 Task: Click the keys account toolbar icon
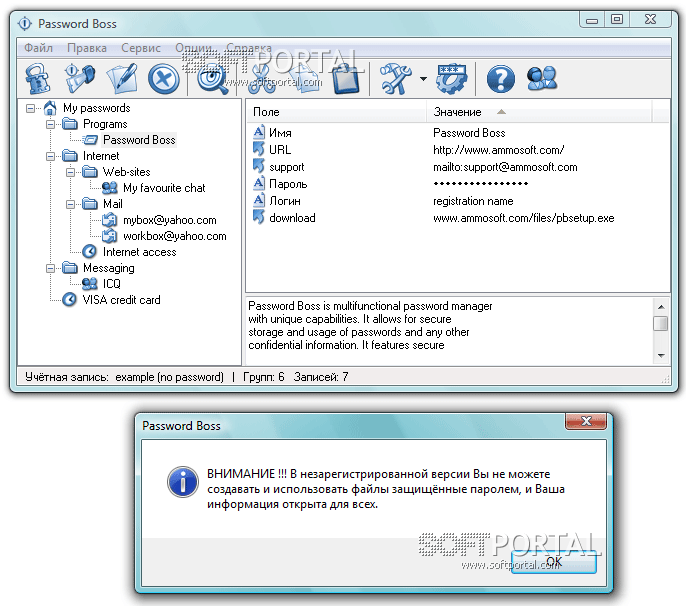coord(80,79)
